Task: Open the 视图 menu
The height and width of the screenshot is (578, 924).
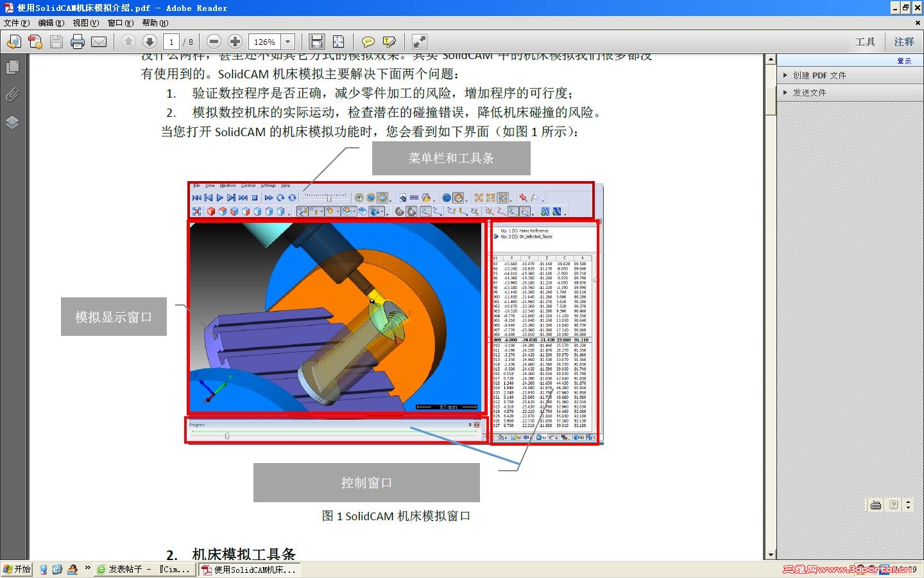Action: point(86,23)
